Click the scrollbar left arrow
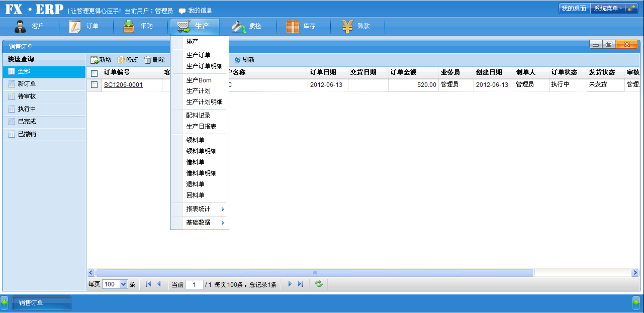Image resolution: width=644 pixels, height=313 pixels. tap(91, 273)
